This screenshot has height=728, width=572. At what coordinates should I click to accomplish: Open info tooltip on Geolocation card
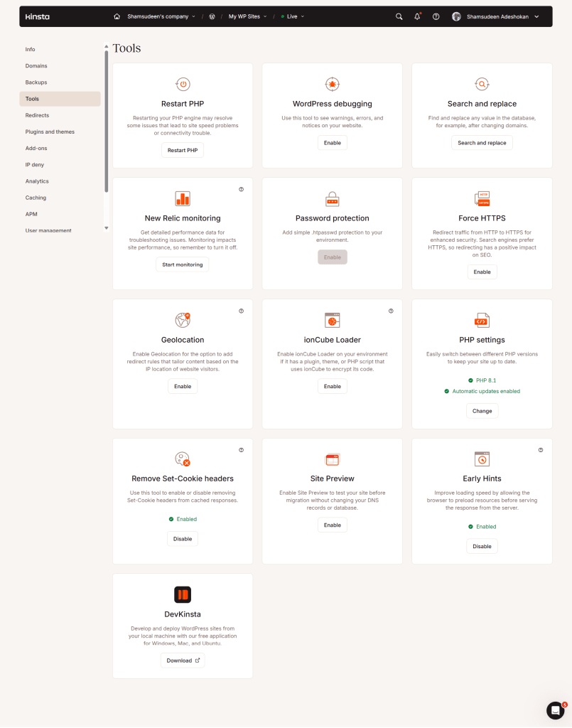(241, 311)
